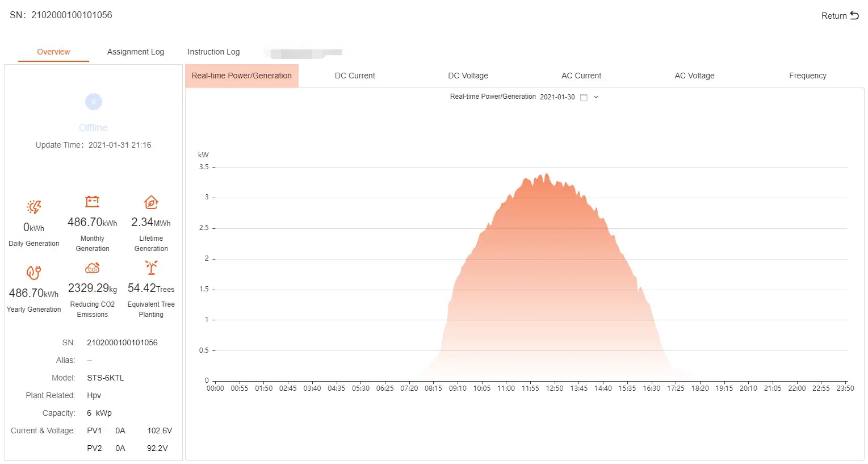Click the 2329.29kg CO2 value
Image resolution: width=868 pixels, height=464 pixels.
(x=93, y=288)
